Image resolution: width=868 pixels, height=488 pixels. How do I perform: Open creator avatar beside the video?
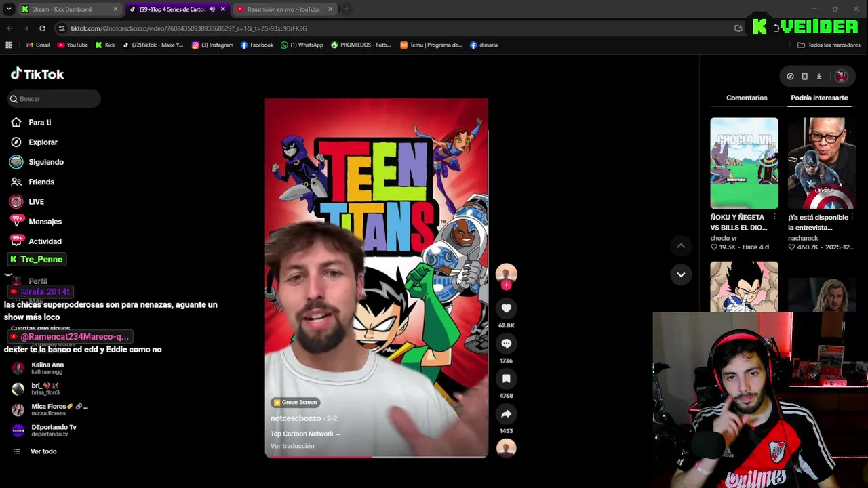pos(506,273)
